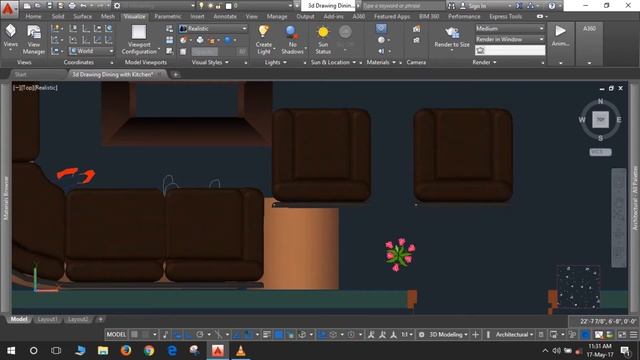This screenshot has height=360, width=640.
Task: Click the WCS label under ViewCube
Action: pos(600,152)
